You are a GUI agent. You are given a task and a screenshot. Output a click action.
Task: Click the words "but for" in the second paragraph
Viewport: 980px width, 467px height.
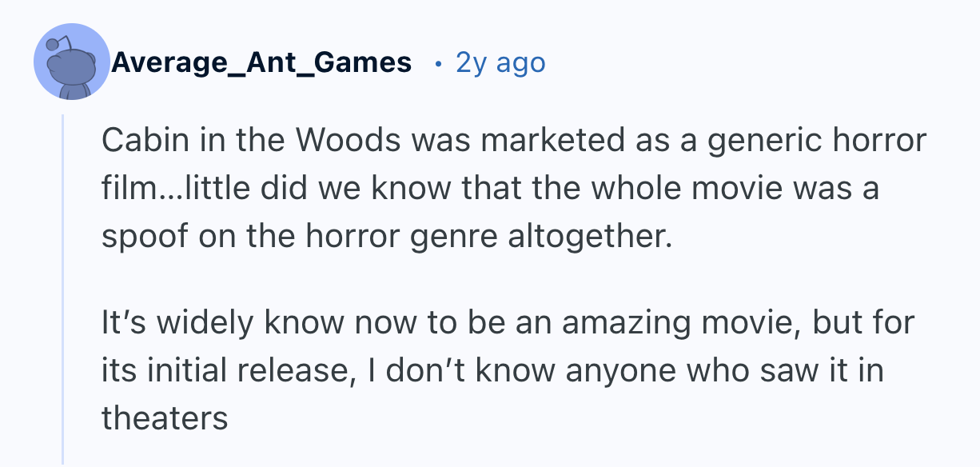point(866,324)
